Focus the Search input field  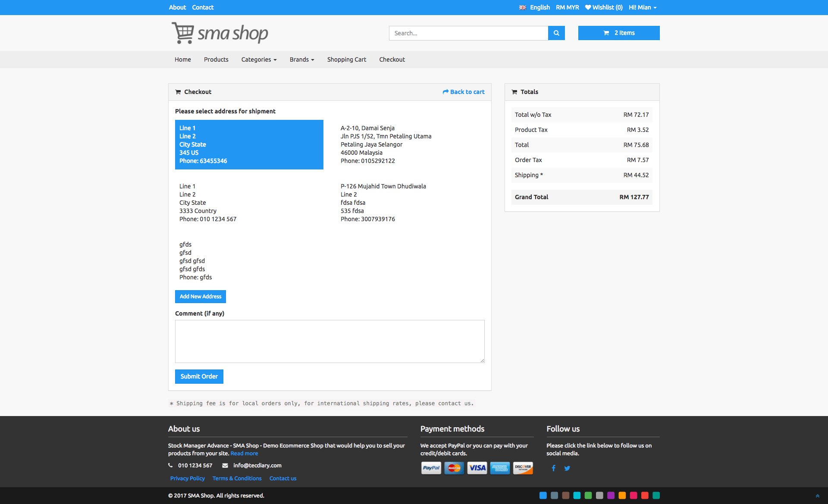468,33
